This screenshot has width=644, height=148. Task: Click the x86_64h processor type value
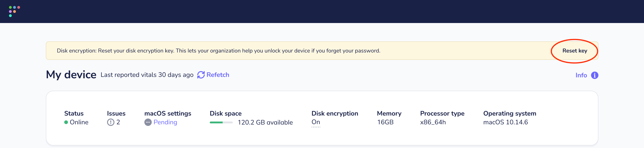coord(432,122)
